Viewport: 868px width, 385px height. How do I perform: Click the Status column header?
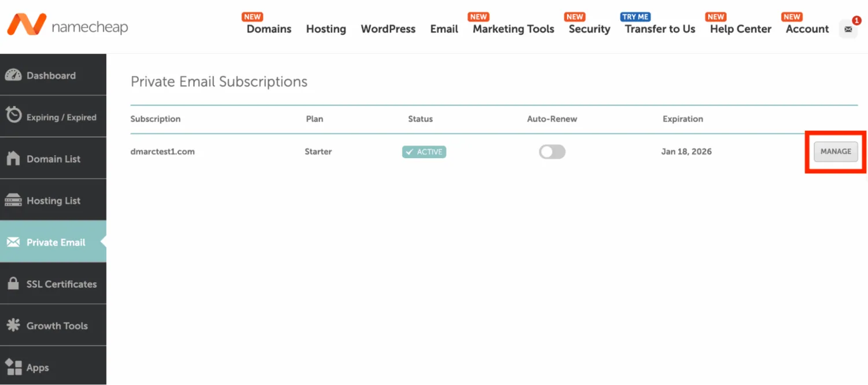(420, 119)
